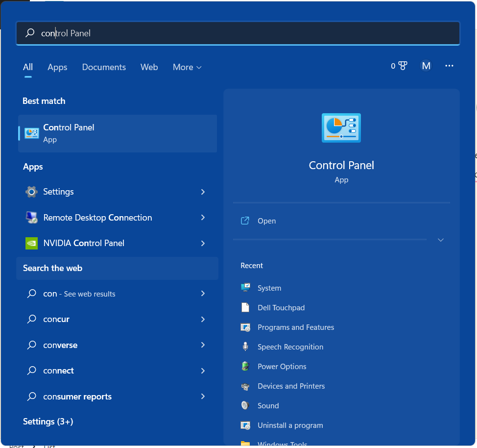Open System from Recent list
This screenshot has width=477, height=448.
click(x=269, y=288)
